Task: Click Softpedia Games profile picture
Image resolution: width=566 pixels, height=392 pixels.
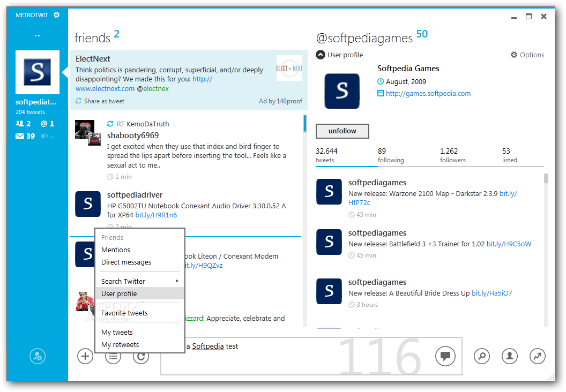Action: 342,91
